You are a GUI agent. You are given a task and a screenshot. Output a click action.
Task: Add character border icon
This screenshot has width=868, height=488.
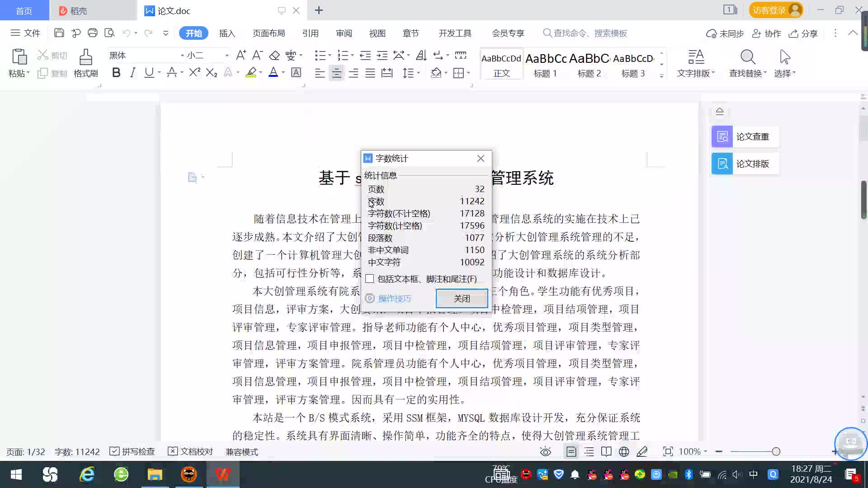(296, 72)
